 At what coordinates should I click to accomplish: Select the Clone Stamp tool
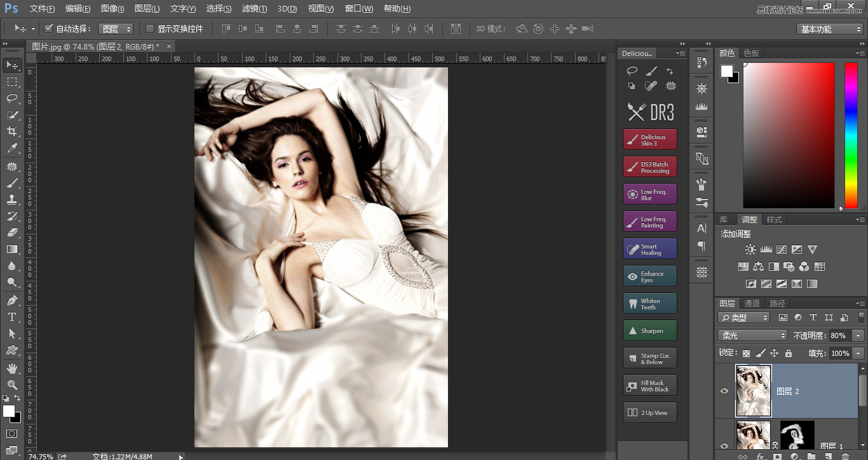pyautogui.click(x=12, y=200)
